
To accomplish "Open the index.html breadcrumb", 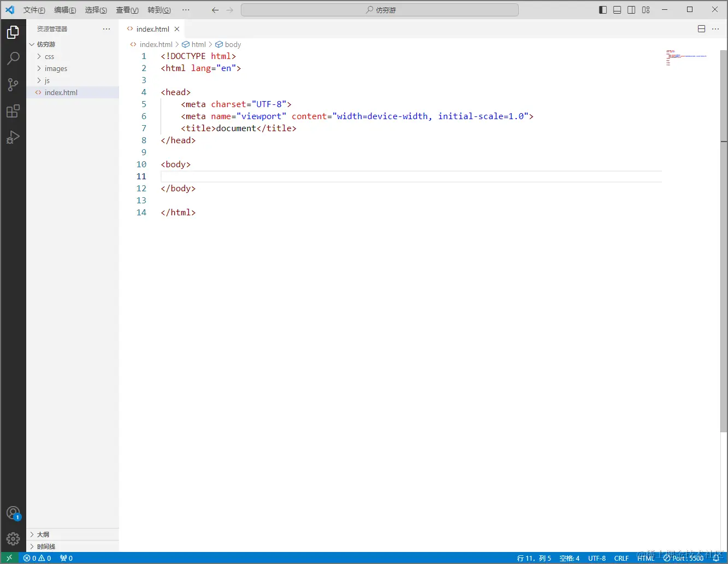I will coord(151,44).
